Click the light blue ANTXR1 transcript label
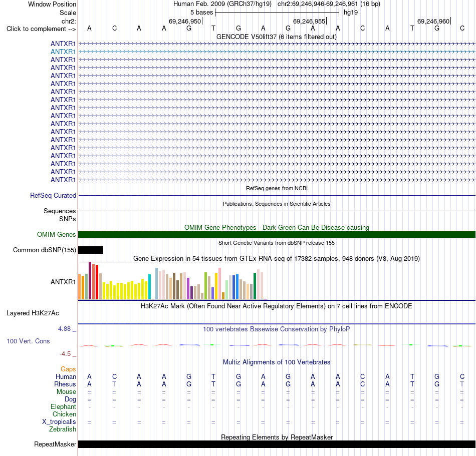 [63, 52]
